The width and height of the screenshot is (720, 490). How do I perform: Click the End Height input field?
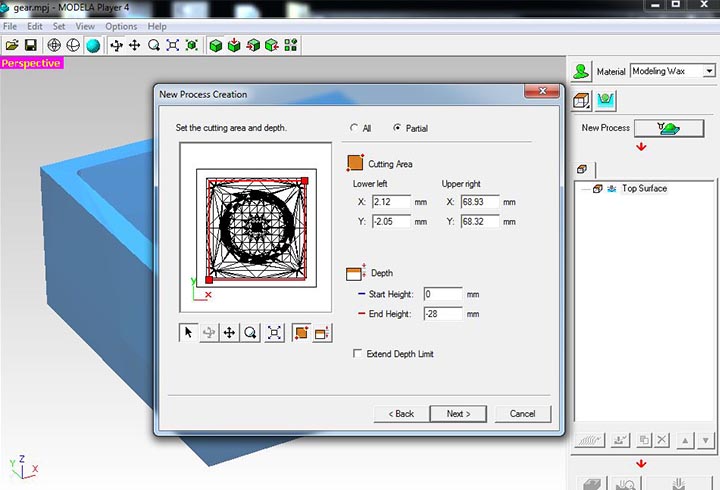click(443, 314)
